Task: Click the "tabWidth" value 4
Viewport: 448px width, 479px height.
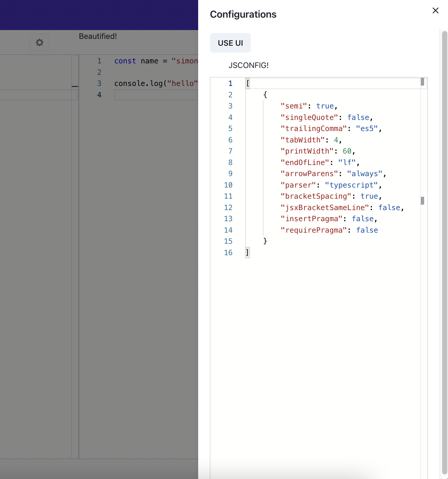Action: (x=336, y=140)
